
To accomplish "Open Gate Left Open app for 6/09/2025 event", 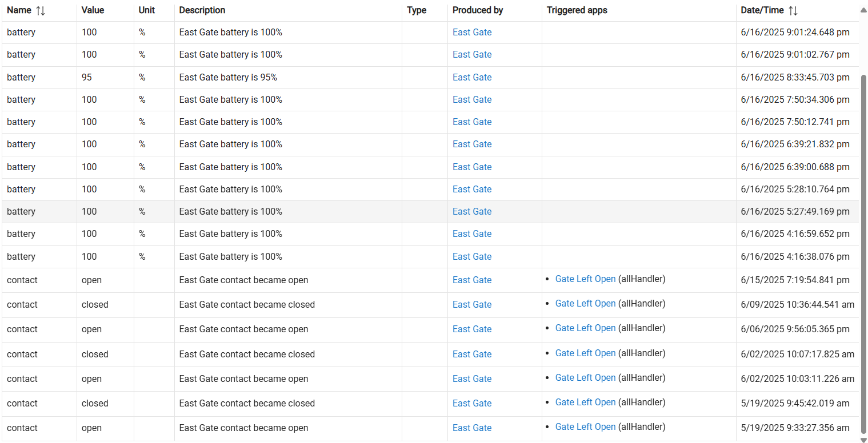I will coord(585,304).
